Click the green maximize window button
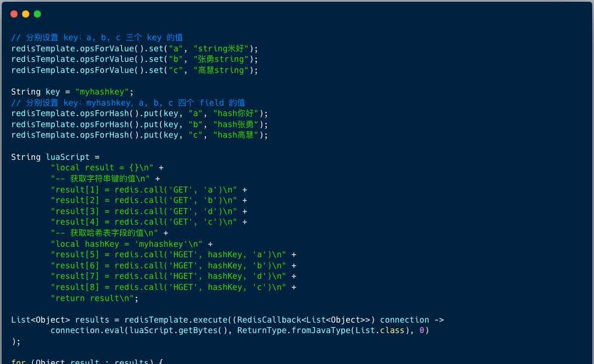This screenshot has width=594, height=364. coord(37,14)
